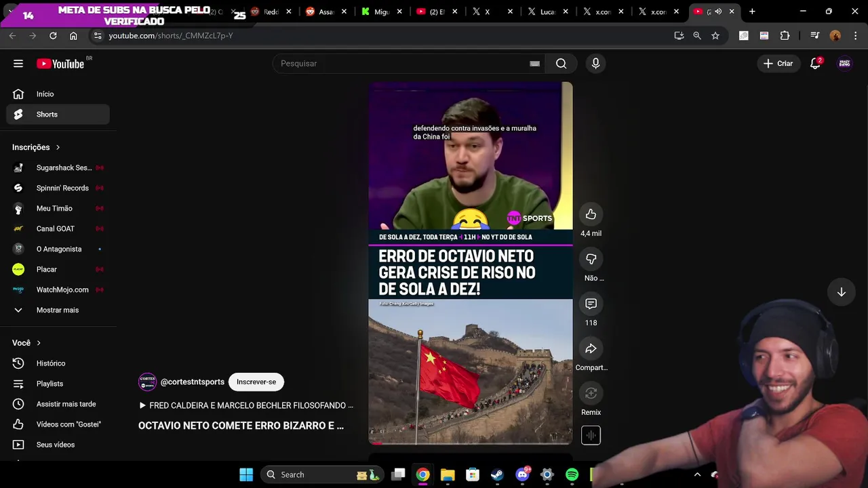Open the YouTube account avatar menu
This screenshot has height=488, width=868.
pos(844,64)
